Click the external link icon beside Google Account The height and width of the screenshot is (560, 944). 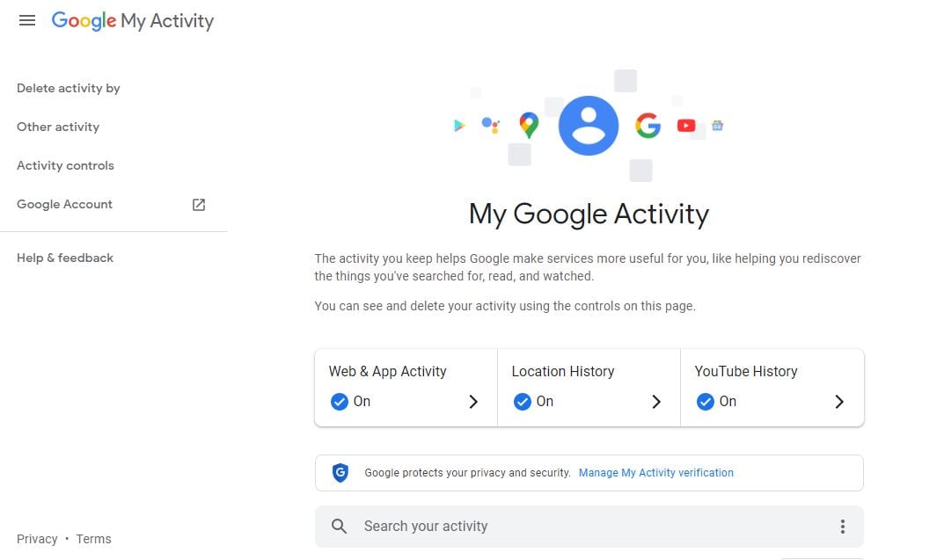tap(199, 204)
